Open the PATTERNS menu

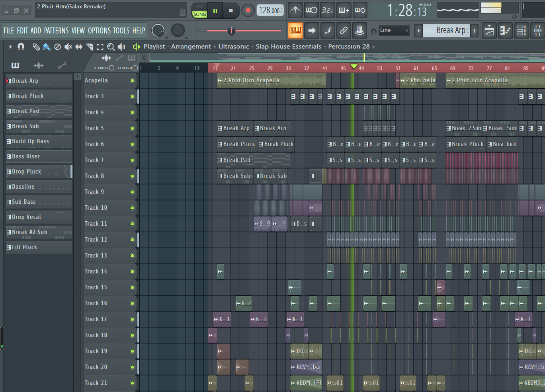[x=57, y=31]
